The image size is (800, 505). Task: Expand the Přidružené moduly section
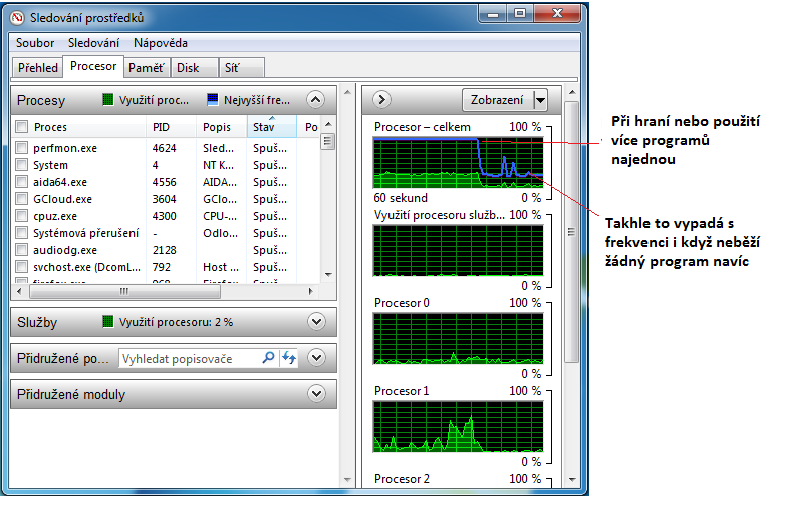click(316, 394)
